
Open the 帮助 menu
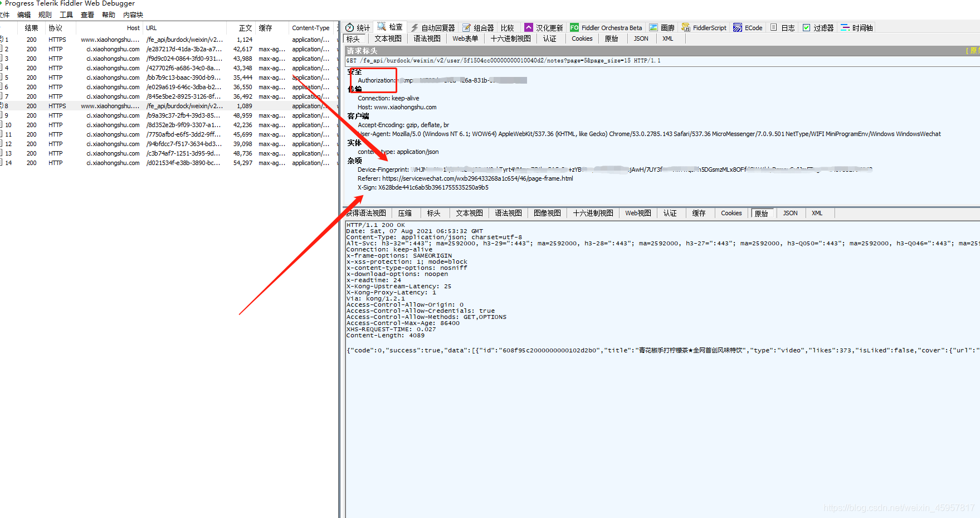pyautogui.click(x=109, y=15)
